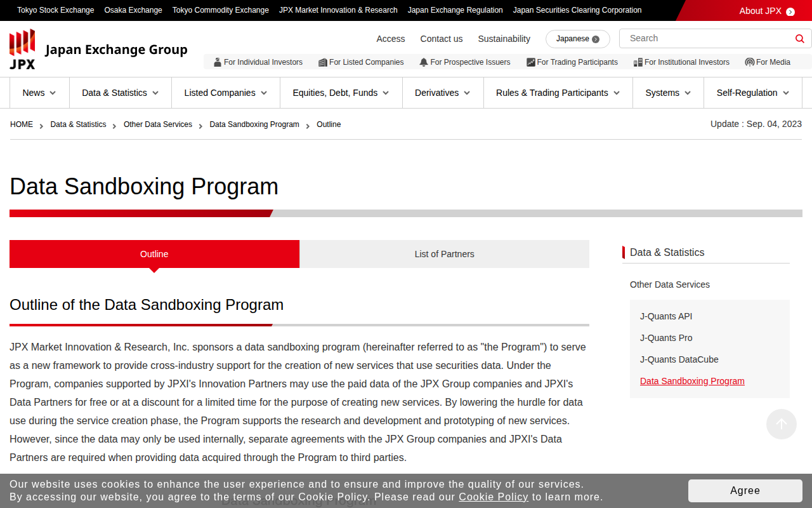Open J-Quants DataCube sidebar link
Viewport: 812px width, 508px height.
click(679, 359)
